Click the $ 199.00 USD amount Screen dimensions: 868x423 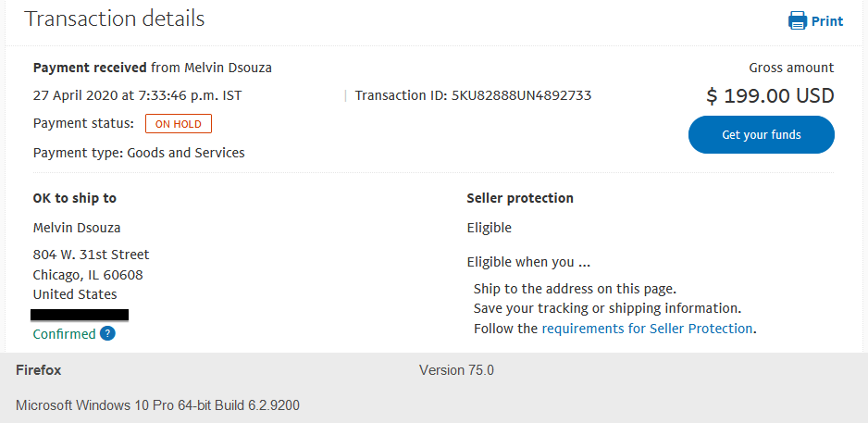[x=770, y=95]
